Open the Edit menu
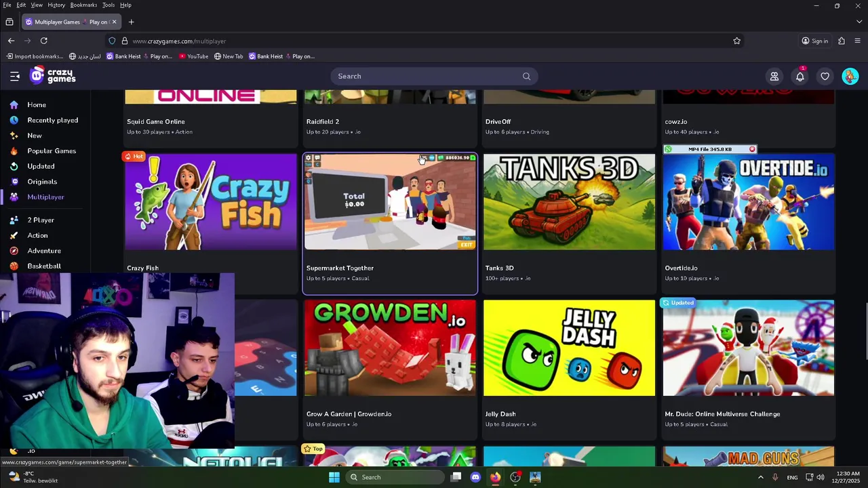This screenshot has height=488, width=868. (x=22, y=5)
